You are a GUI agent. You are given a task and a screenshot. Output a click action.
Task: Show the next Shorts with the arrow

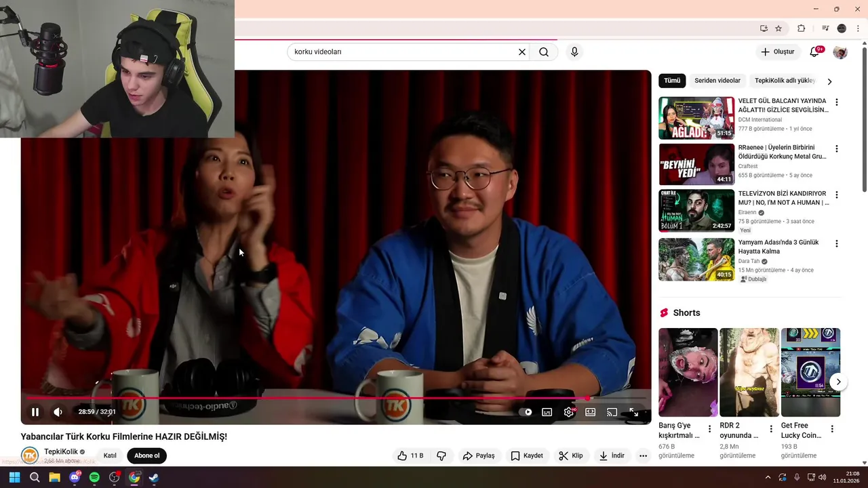[x=838, y=382]
